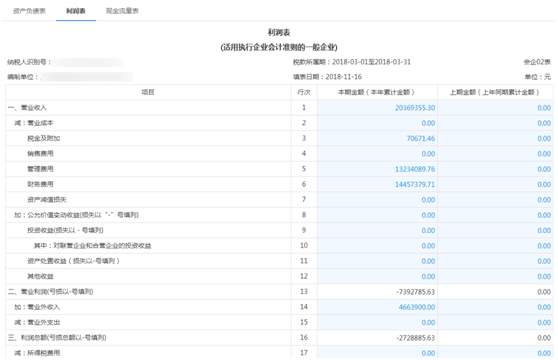Click the 项目 column header
The image size is (558, 360).
[148, 92]
